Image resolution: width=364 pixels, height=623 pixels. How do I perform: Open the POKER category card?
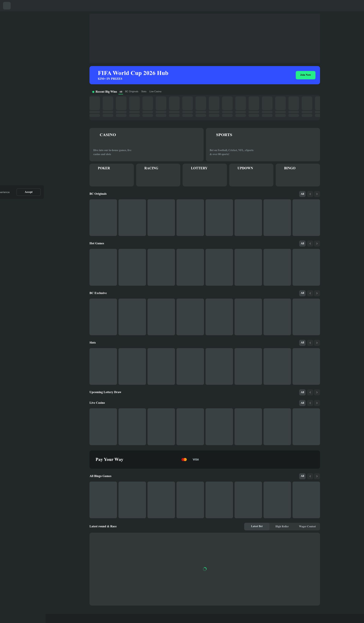point(112,175)
